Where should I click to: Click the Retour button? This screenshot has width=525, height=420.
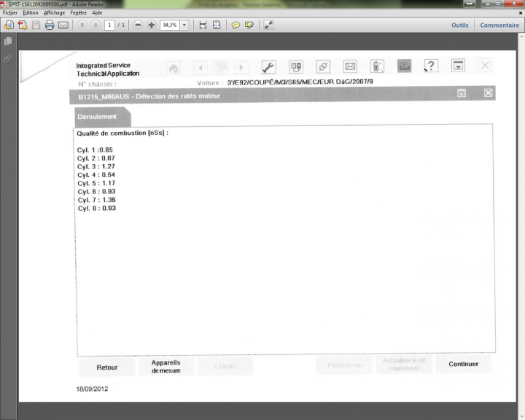coord(107,367)
